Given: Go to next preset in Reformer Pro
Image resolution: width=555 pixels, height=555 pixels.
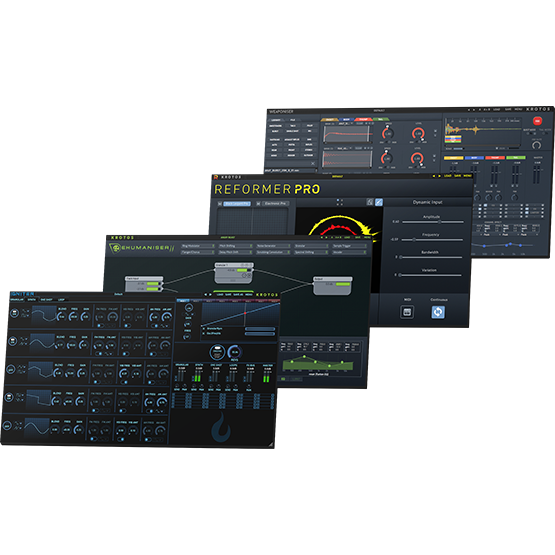Looking at the screenshot, I should tap(439, 176).
